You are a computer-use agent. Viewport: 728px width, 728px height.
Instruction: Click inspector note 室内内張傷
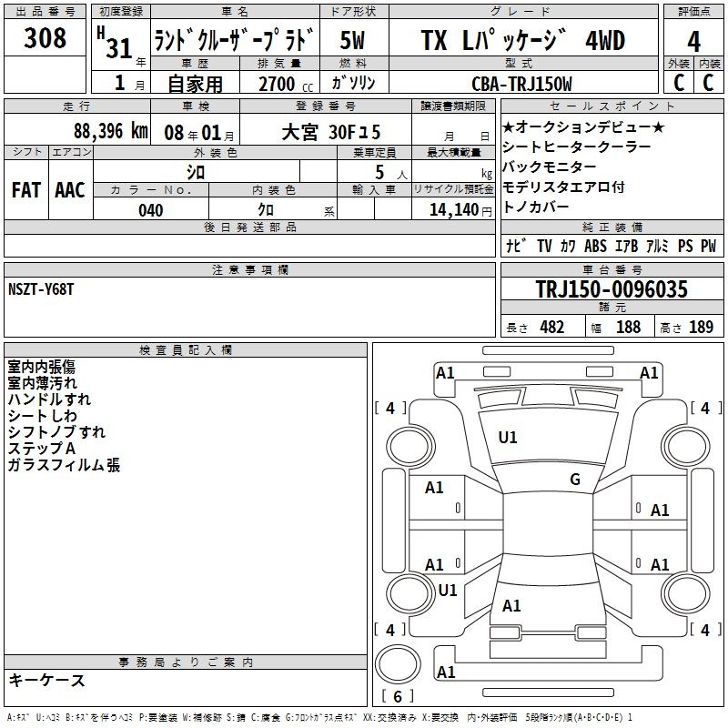click(41, 367)
